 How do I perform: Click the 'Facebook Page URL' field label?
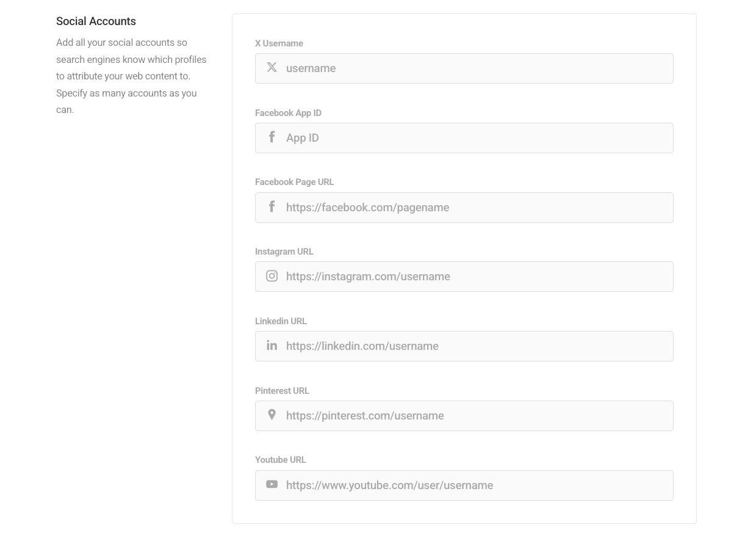[294, 182]
